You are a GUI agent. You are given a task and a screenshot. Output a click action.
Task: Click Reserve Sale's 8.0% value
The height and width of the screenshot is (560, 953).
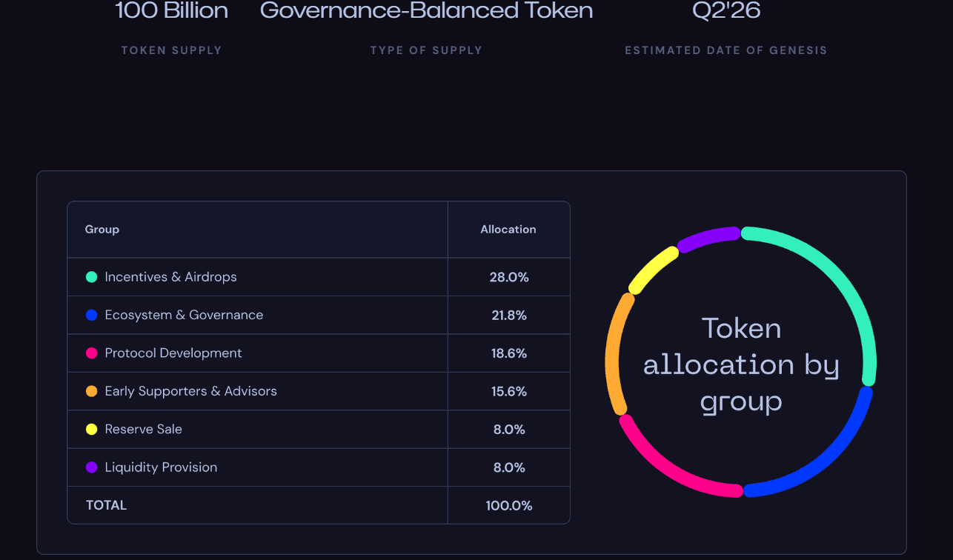pos(509,430)
